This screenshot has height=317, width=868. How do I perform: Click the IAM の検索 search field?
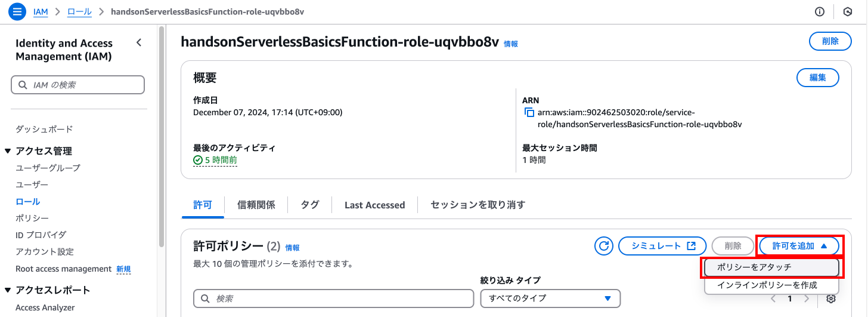click(x=78, y=85)
